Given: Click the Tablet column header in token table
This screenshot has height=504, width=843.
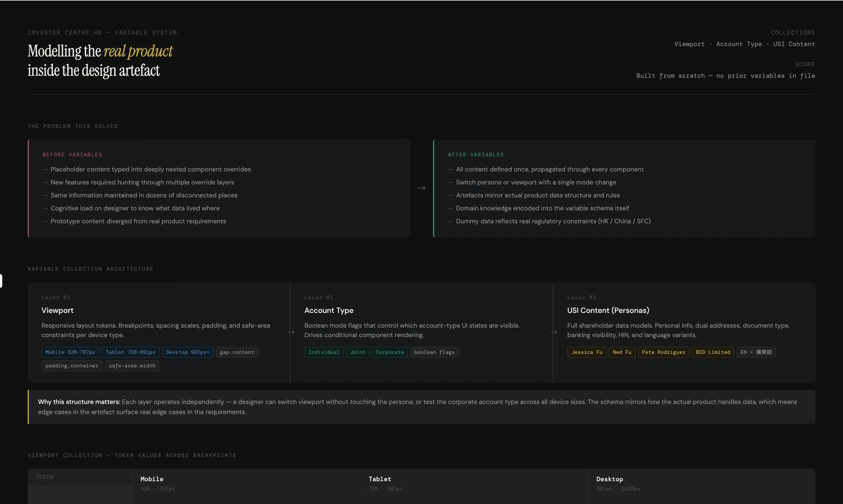Looking at the screenshot, I should [380, 479].
